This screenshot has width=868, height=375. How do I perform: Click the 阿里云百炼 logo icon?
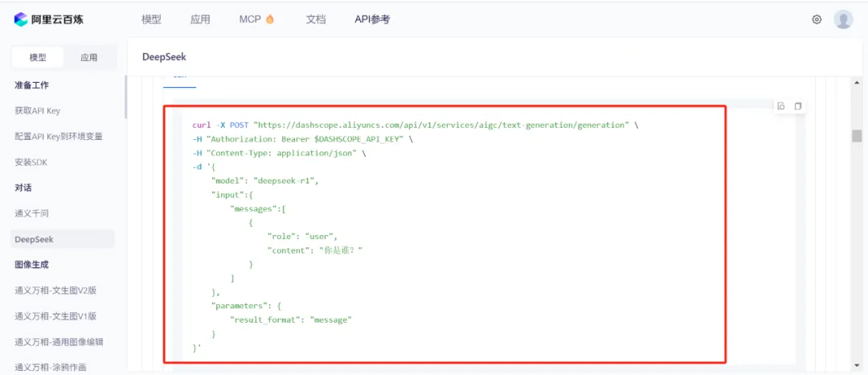[x=20, y=19]
